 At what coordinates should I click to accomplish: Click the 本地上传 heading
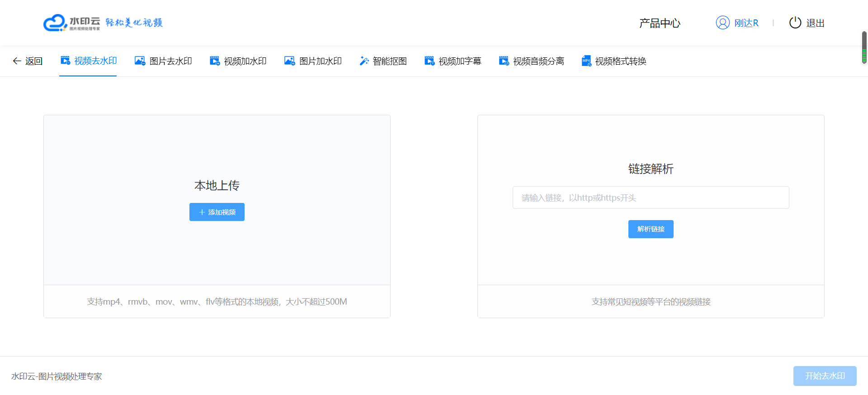217,185
